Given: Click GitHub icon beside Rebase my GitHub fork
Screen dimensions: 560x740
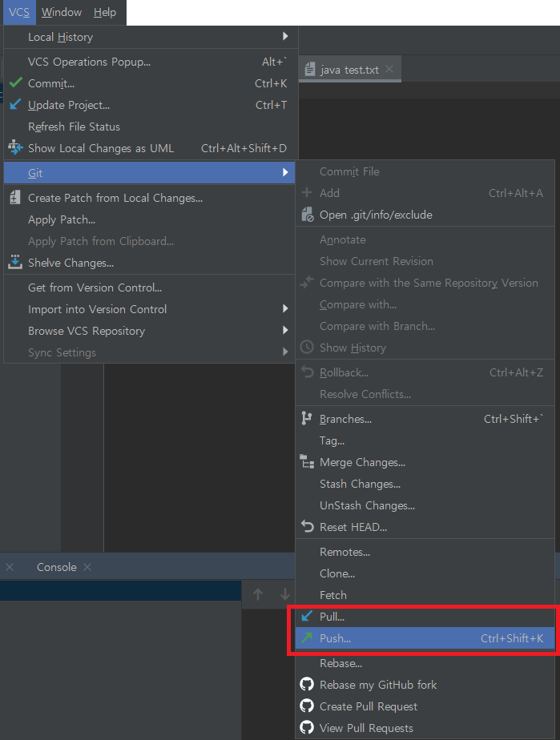Looking at the screenshot, I should pyautogui.click(x=307, y=684).
